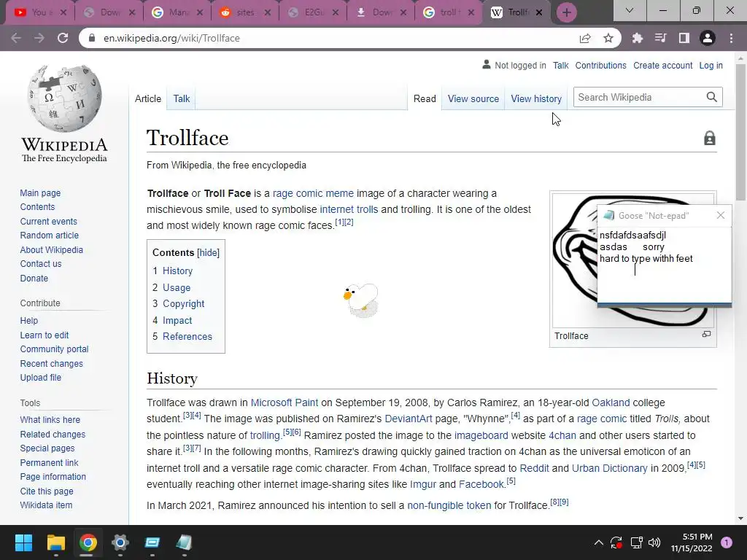Open the Extensions puzzle icon
Viewport: 747px width, 560px height.
(637, 38)
